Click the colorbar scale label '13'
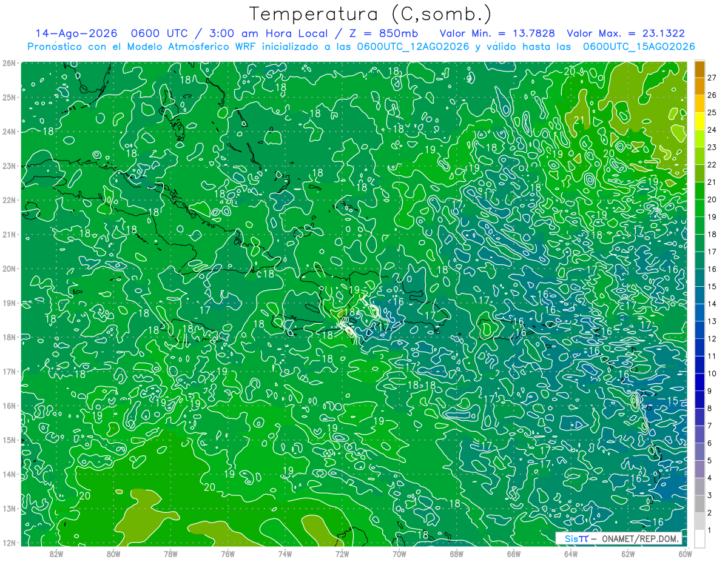 click(712, 321)
